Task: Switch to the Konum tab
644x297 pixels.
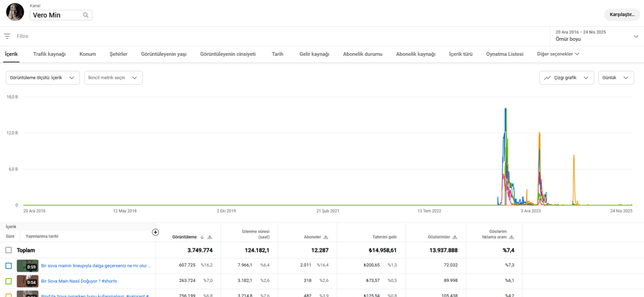Action: [x=87, y=54]
